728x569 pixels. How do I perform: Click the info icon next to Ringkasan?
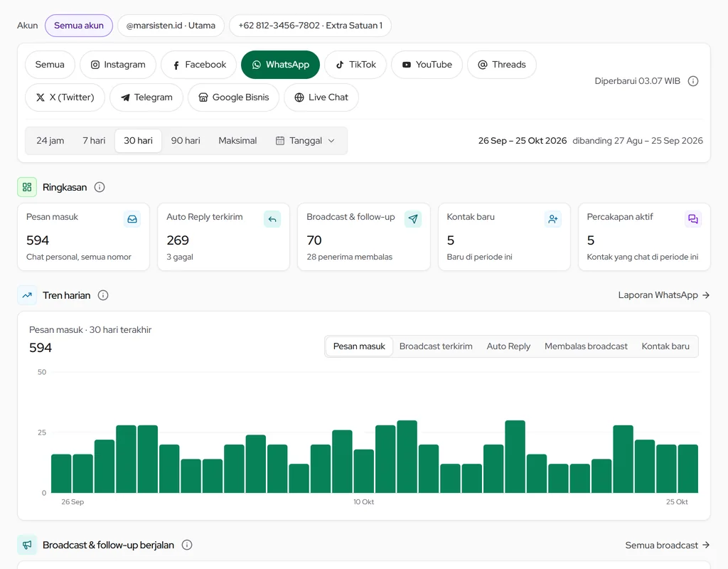100,187
